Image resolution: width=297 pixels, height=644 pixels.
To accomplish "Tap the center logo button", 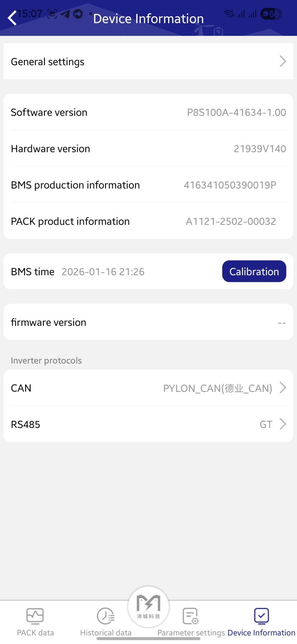I will pyautogui.click(x=148, y=606).
